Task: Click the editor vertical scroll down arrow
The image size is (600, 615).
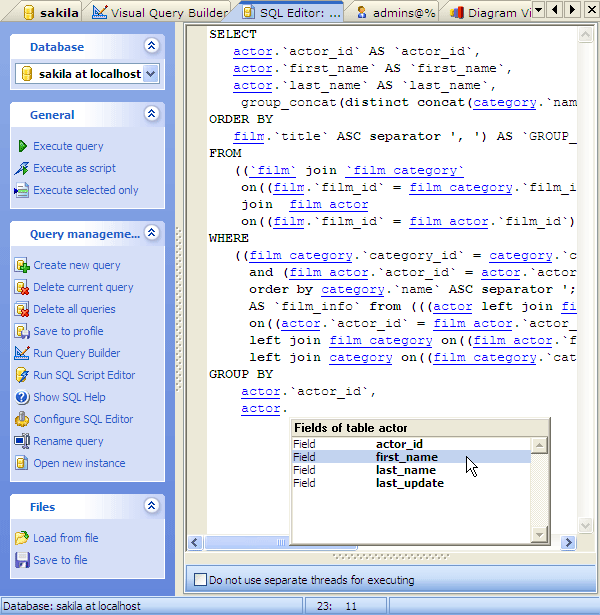Action: (585, 525)
